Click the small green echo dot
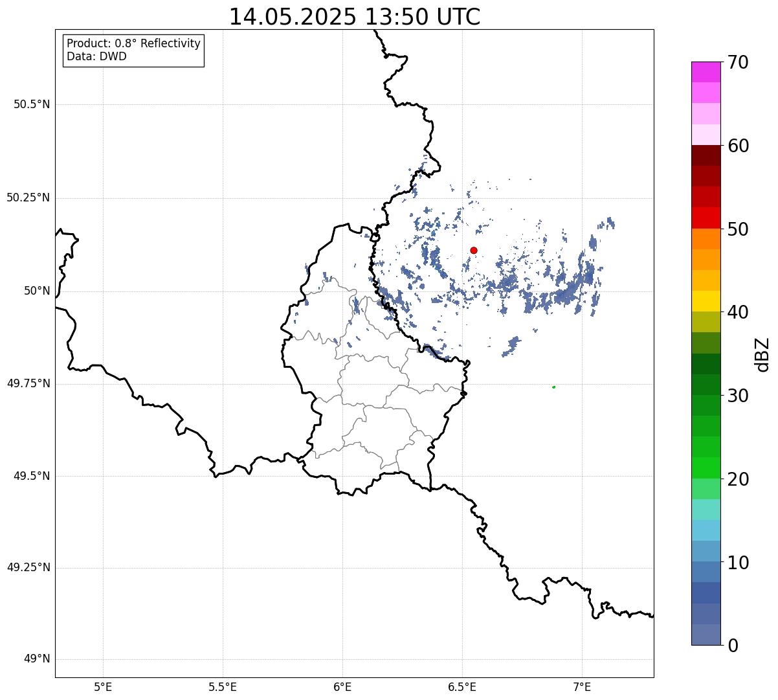Screen dimensions: 778x700 coord(553,387)
